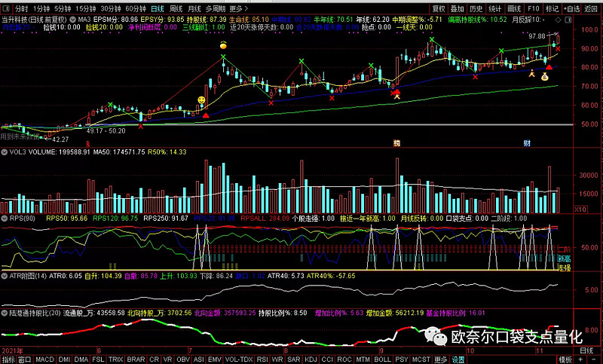The image size is (603, 364).
Task: Switch indicator to EMV
Action: (x=215, y=359)
